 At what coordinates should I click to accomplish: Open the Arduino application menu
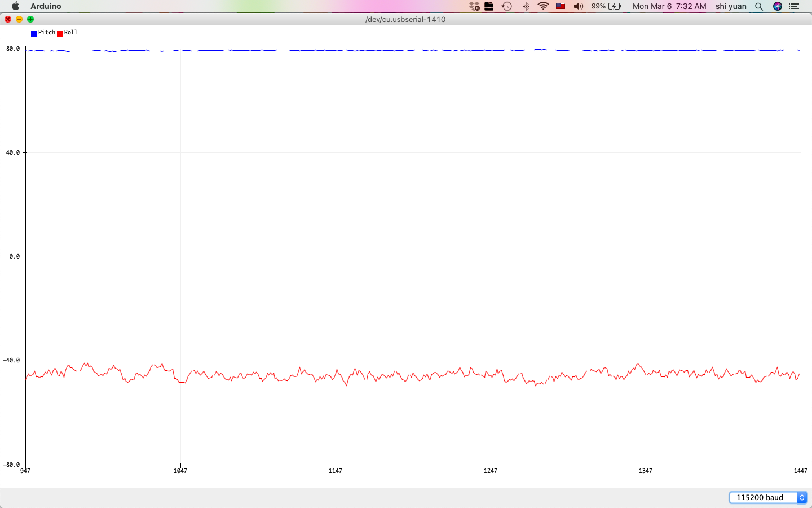coord(46,6)
